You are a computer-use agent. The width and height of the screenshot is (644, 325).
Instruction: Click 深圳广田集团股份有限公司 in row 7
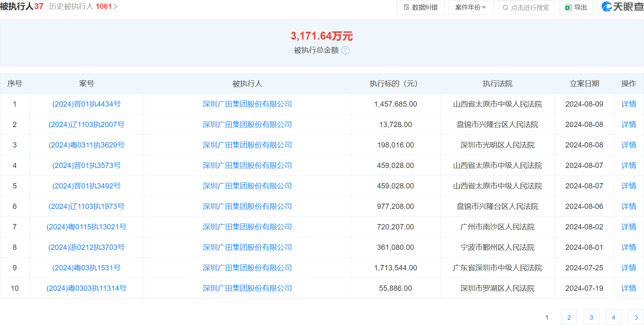247,227
